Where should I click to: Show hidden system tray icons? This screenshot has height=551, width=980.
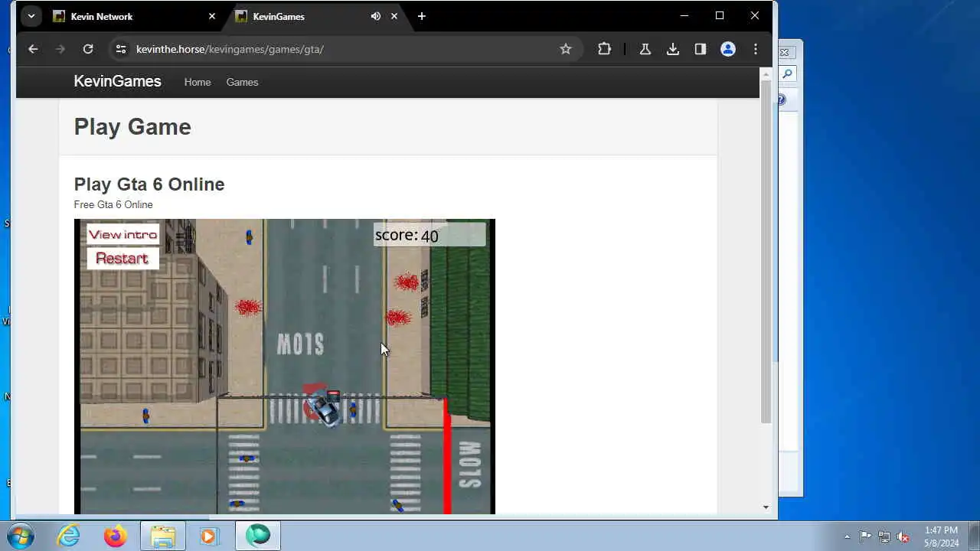point(847,536)
